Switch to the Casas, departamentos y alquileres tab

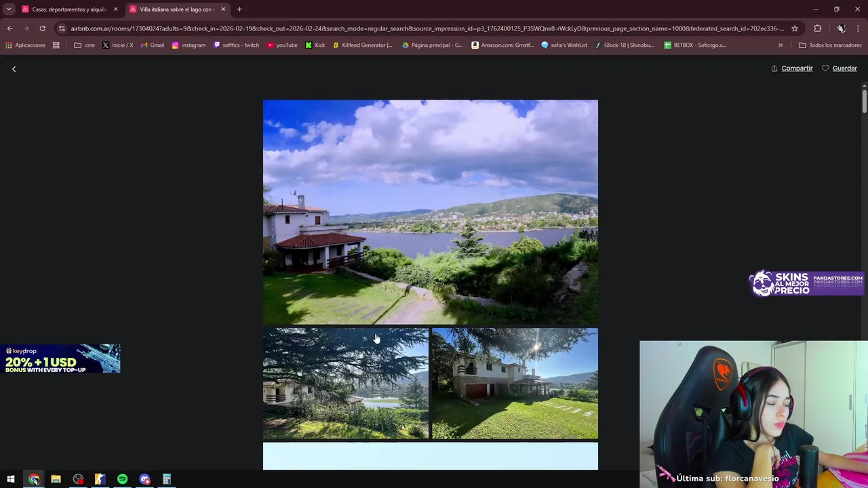pos(68,9)
